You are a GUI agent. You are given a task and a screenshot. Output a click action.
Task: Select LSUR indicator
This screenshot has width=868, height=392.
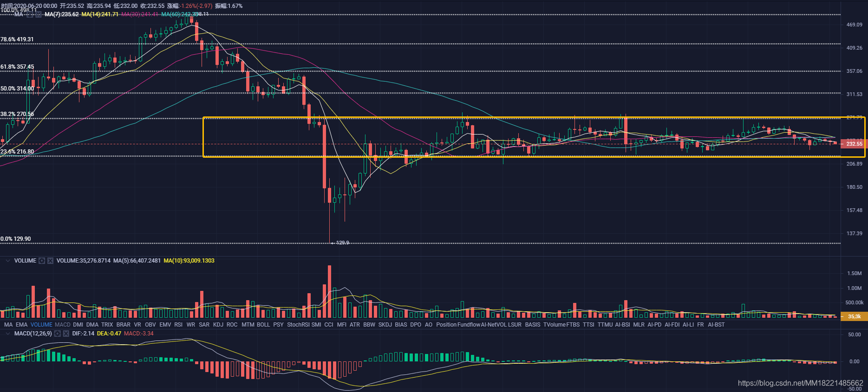click(515, 325)
